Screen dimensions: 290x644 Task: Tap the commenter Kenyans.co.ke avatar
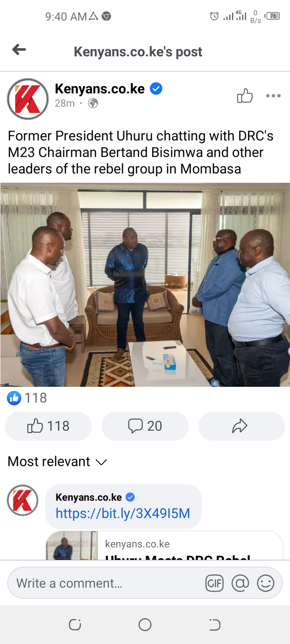coord(23,500)
